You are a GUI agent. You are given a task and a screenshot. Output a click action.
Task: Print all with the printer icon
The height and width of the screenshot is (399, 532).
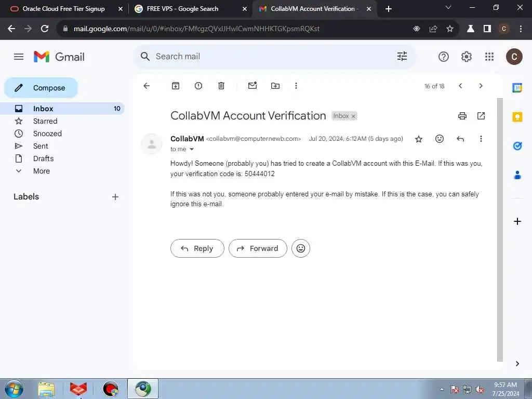point(462,116)
